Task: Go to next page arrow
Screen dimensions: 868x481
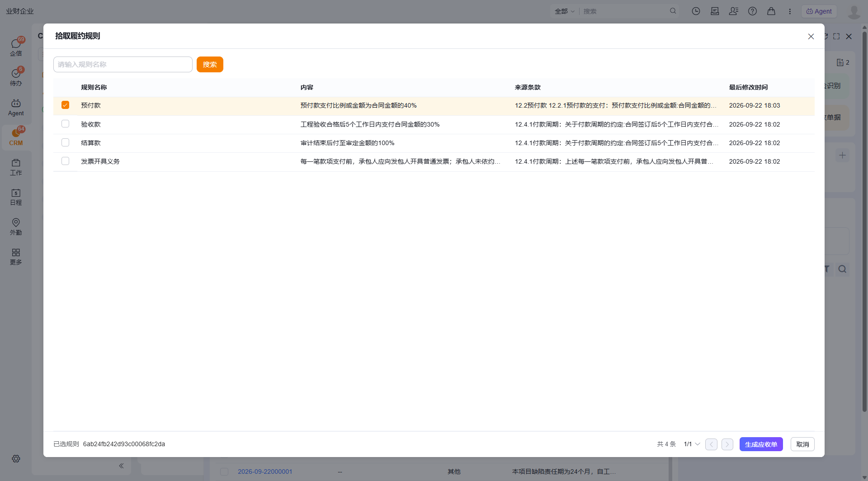Action: tap(727, 444)
